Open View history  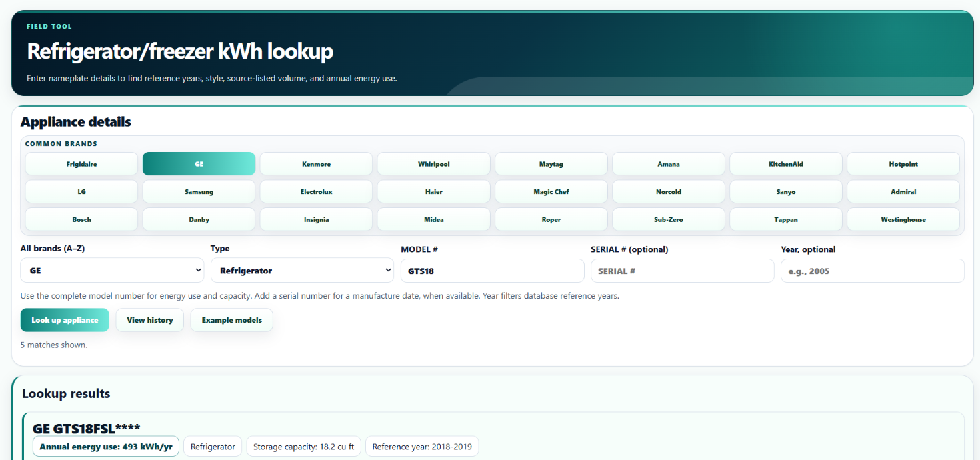click(x=150, y=320)
